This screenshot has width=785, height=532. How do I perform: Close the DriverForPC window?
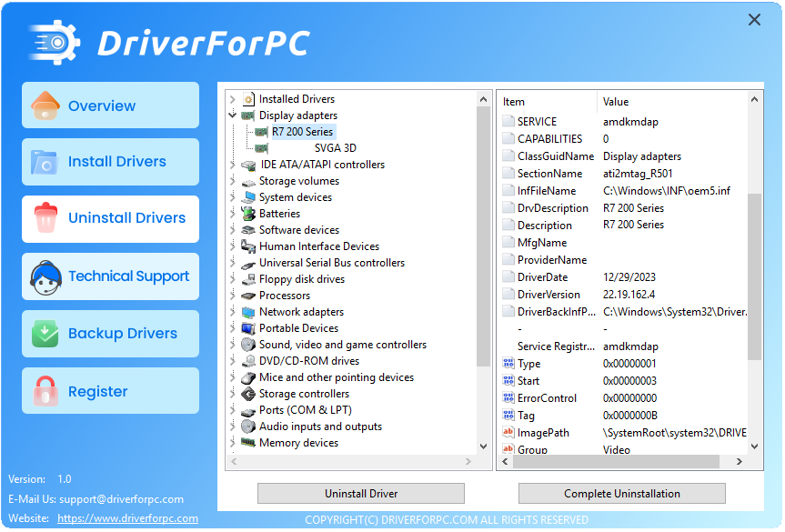[754, 20]
